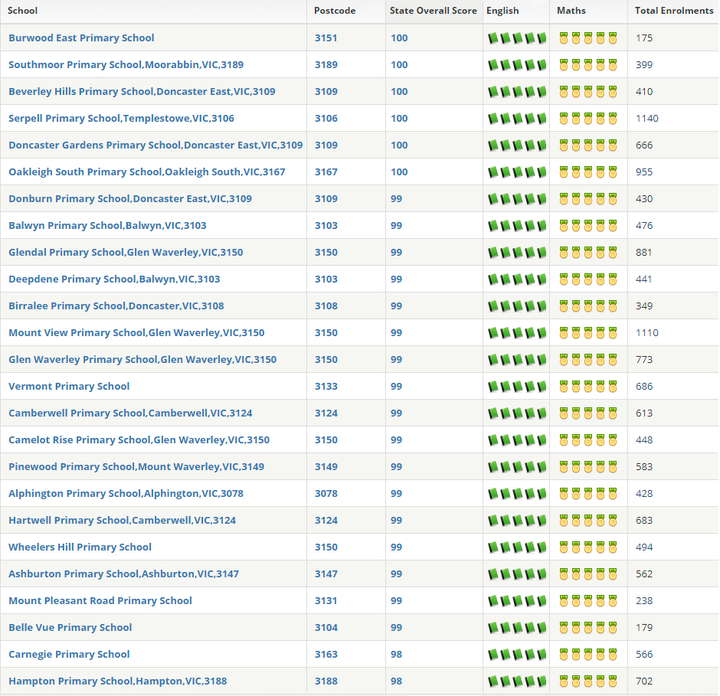Sort by State Overall Score header
The height and width of the screenshot is (696, 720).
[x=433, y=11]
